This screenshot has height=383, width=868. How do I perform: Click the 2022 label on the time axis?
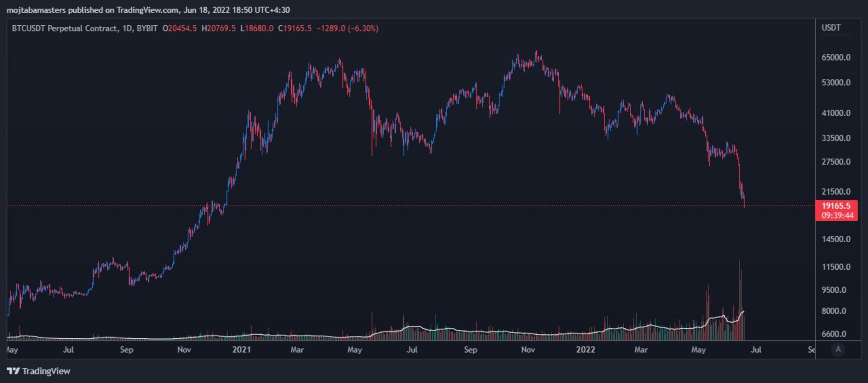585,350
